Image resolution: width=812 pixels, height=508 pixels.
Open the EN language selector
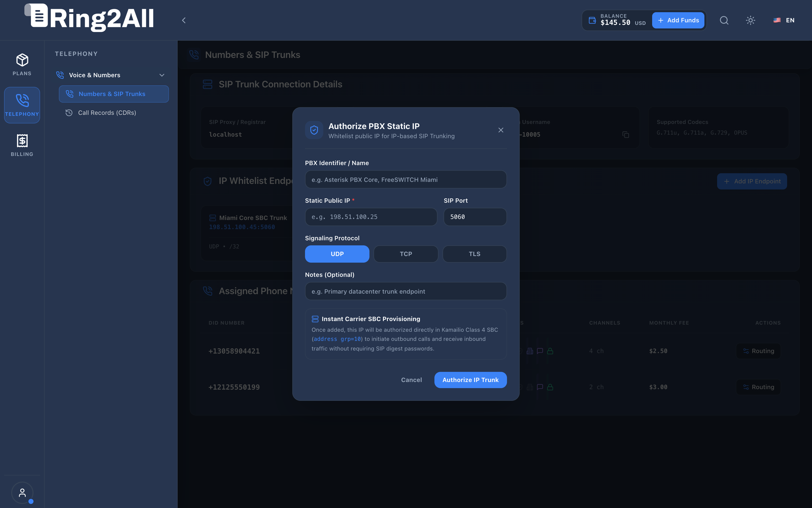point(784,20)
